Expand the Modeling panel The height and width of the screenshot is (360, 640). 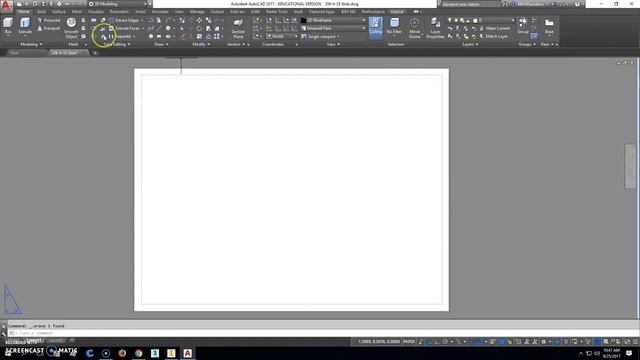click(31, 44)
